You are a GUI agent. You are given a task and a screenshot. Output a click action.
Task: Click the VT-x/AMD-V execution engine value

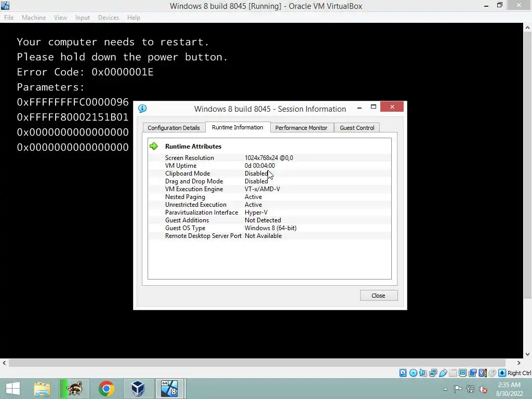[262, 189]
